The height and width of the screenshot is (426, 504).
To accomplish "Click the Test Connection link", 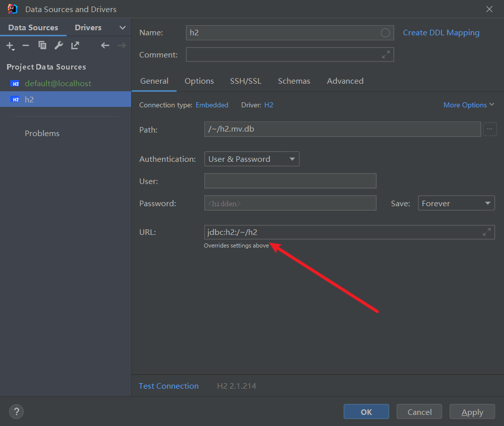I will click(x=169, y=386).
